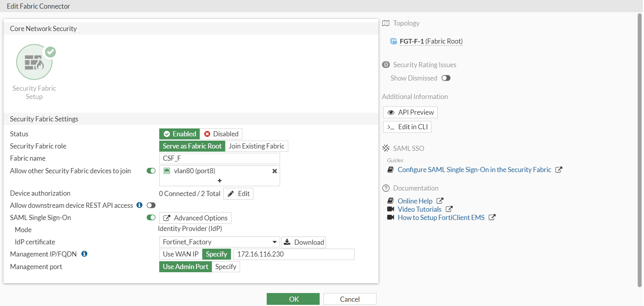Choose Use WAN IP for management
This screenshot has width=644, height=306.
(x=180, y=254)
